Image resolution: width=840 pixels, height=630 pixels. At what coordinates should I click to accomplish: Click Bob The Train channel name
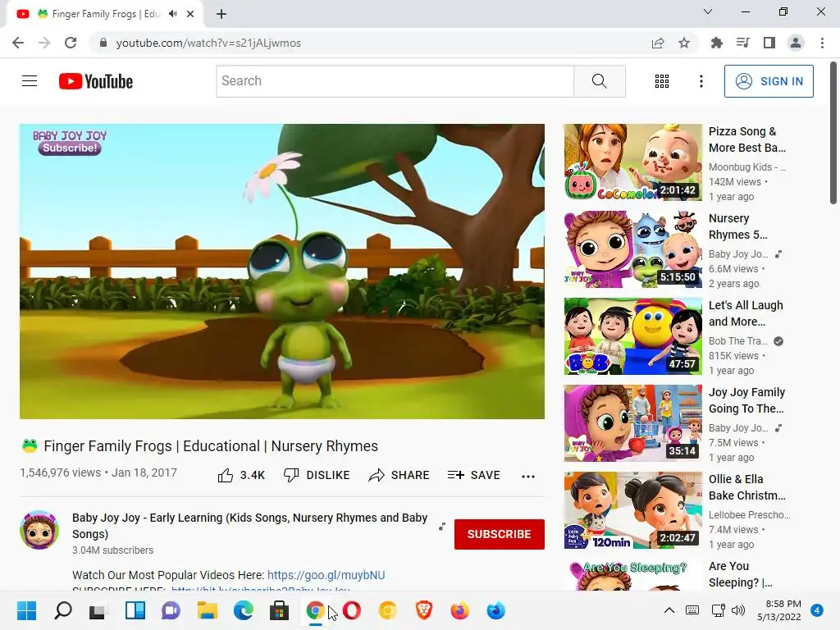[738, 340]
